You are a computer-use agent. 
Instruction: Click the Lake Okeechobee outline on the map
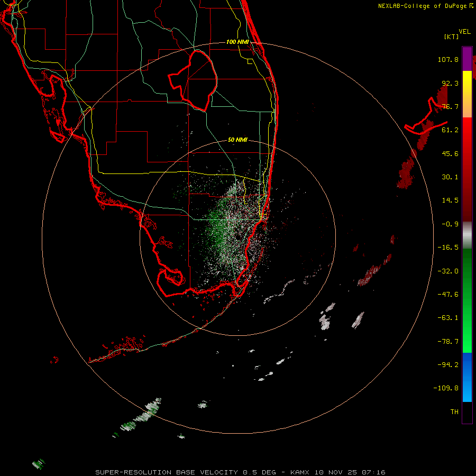point(193,80)
